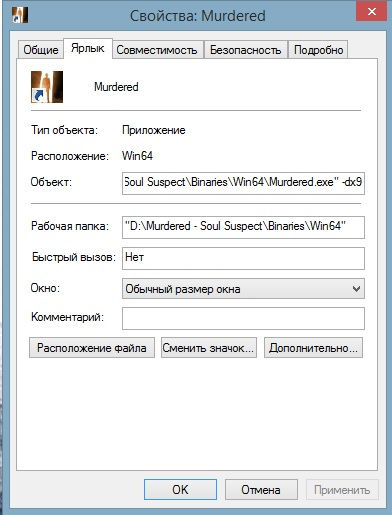Click the Свойства: Murdered window title
392x515 pixels.
[x=198, y=16]
